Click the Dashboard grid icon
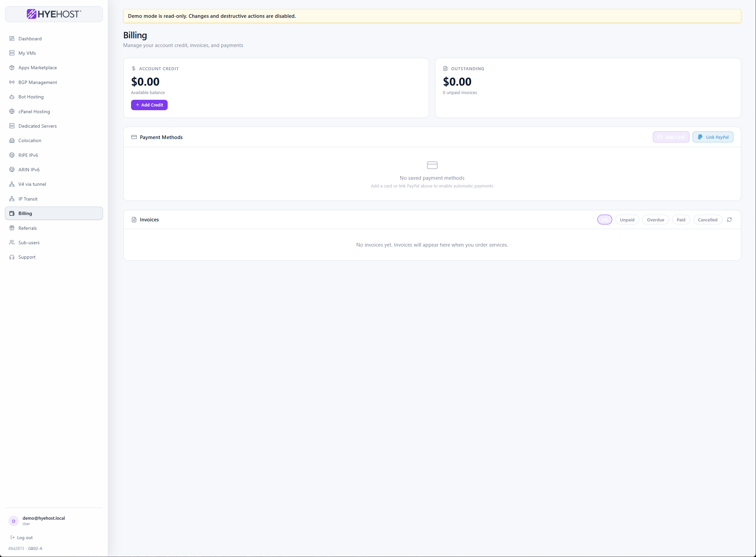The width and height of the screenshot is (756, 557). click(x=12, y=38)
